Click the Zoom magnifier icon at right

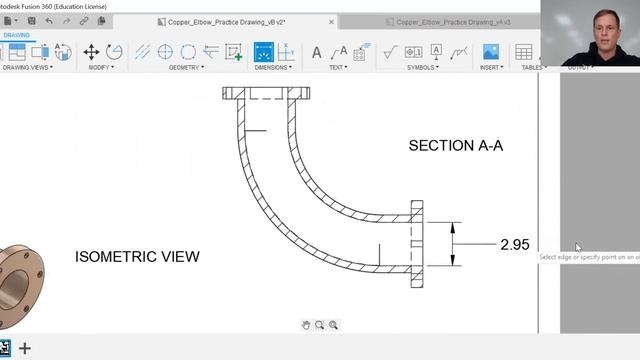tap(333, 325)
